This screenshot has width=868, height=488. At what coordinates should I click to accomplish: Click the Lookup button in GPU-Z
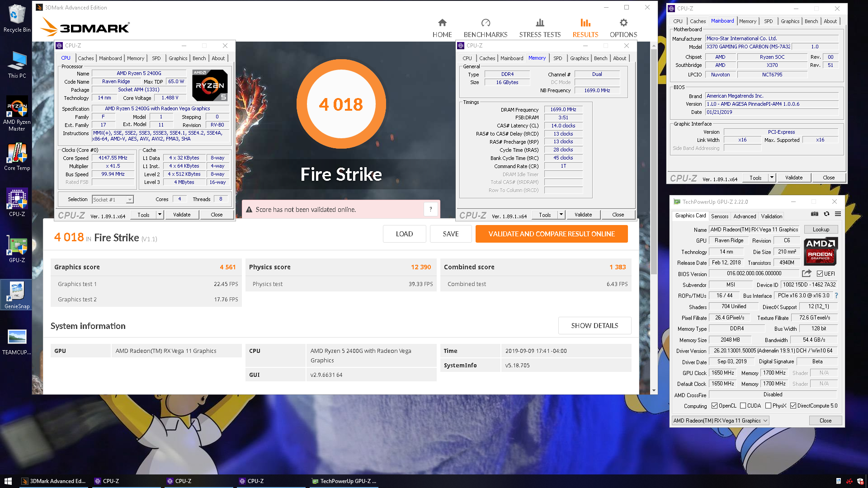(821, 230)
